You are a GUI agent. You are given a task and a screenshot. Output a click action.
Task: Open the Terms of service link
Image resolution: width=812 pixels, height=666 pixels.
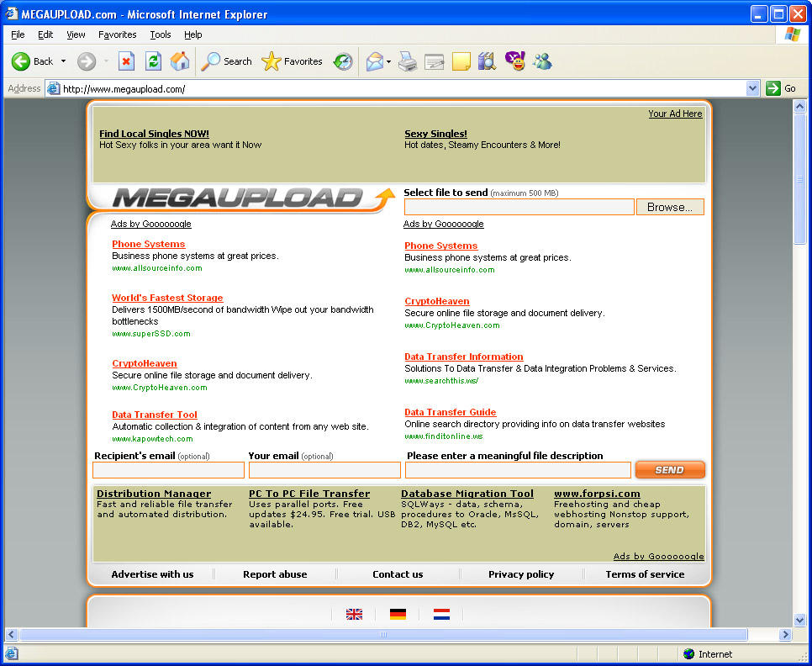pos(645,574)
